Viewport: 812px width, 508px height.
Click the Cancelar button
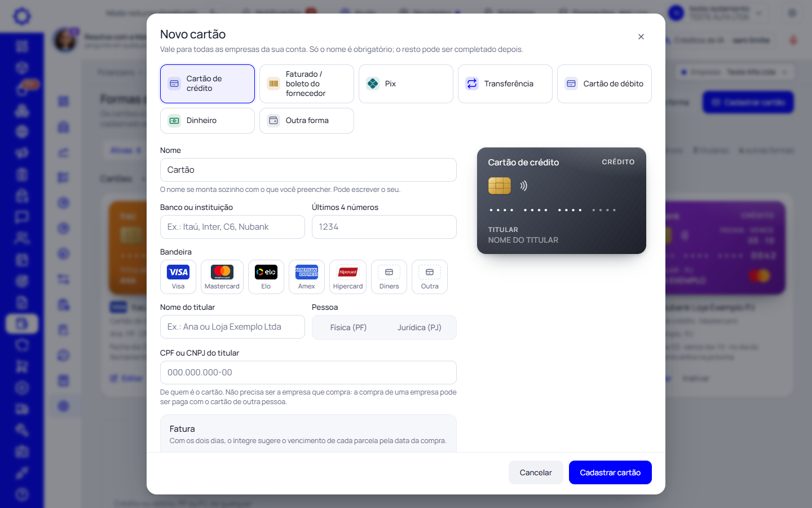tap(536, 472)
